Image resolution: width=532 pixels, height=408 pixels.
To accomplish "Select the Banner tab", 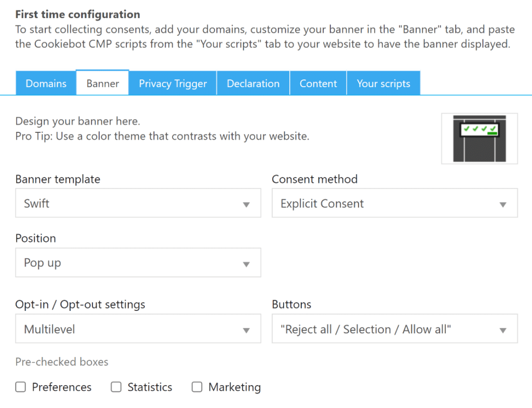I will click(x=102, y=83).
